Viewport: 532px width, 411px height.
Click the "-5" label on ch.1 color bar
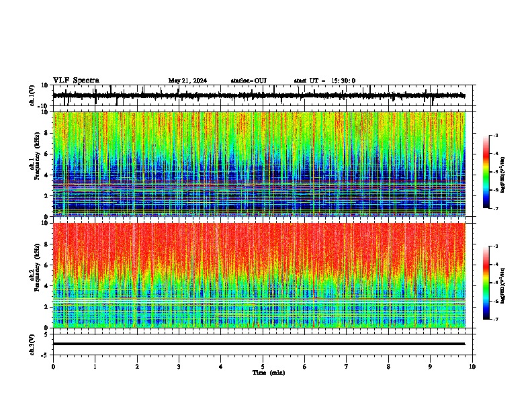click(495, 172)
